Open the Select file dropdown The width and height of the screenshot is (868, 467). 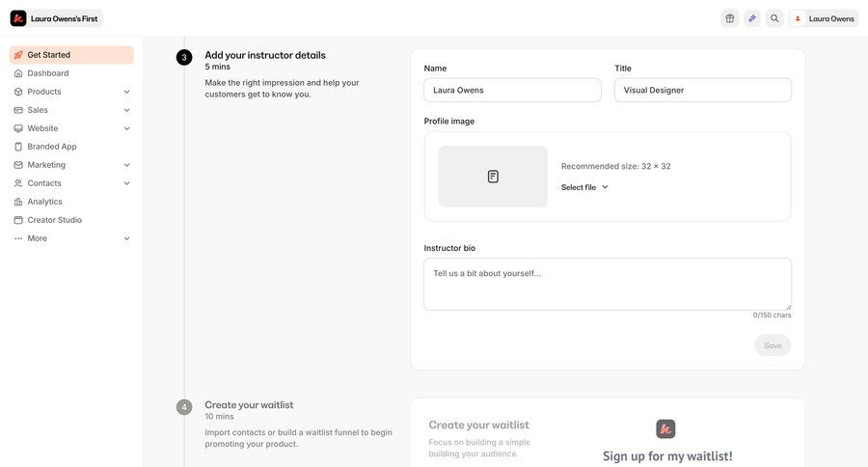584,187
